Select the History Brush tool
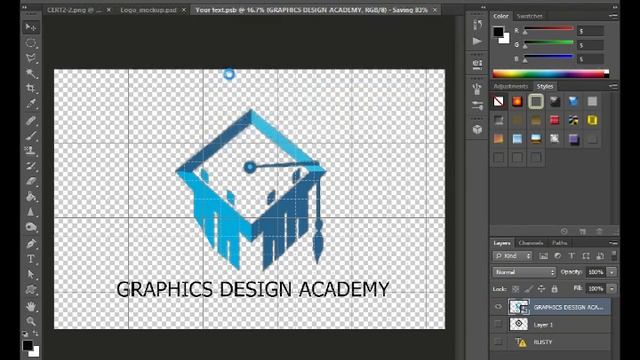This screenshot has height=360, width=640. [x=31, y=166]
